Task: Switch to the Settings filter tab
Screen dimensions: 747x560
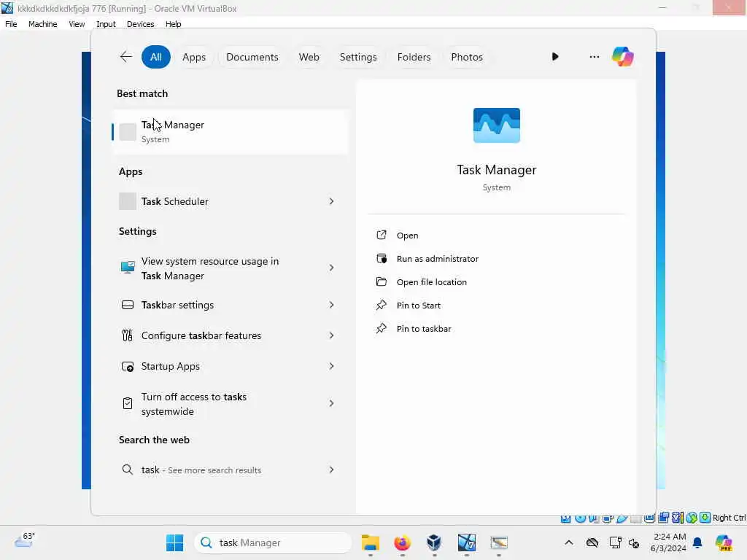Action: coord(357,57)
